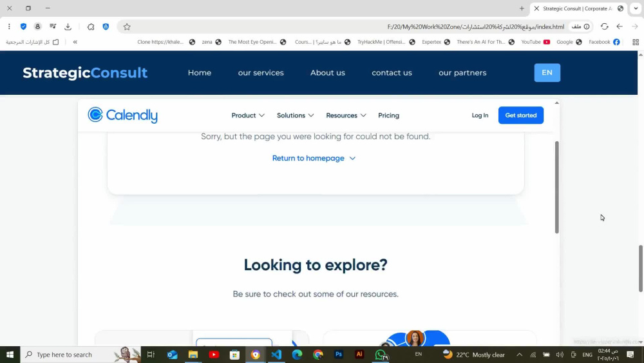Open the browser profile avatar
644x363 pixels.
pyautogui.click(x=38, y=26)
